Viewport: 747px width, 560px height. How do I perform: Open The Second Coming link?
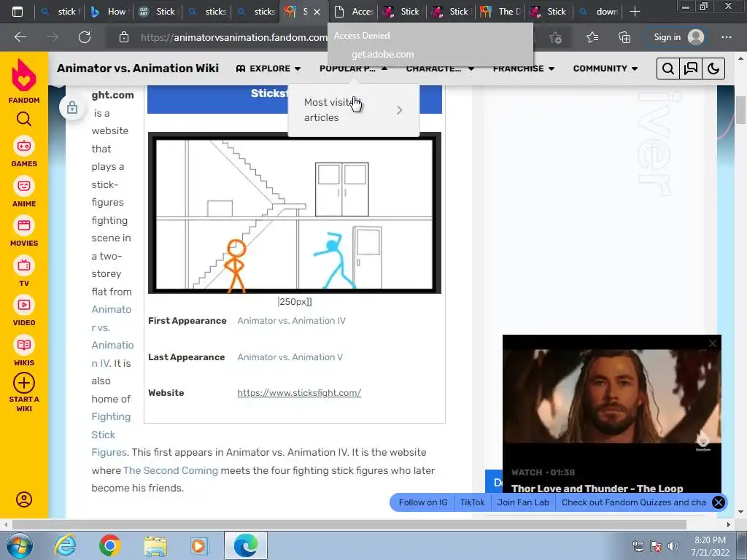(171, 470)
